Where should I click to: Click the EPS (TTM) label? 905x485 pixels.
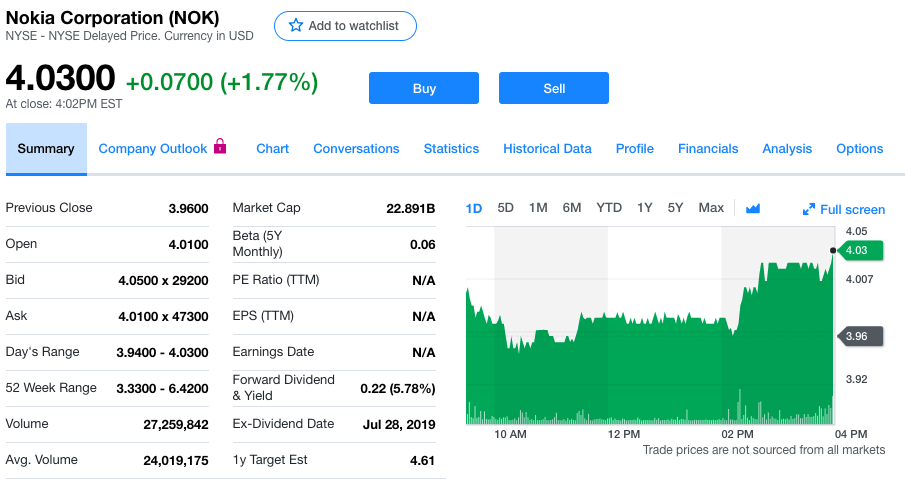pyautogui.click(x=263, y=316)
